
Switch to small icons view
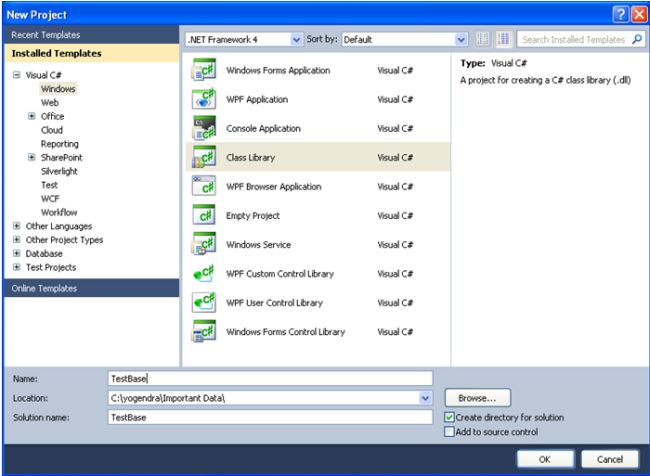(482, 39)
